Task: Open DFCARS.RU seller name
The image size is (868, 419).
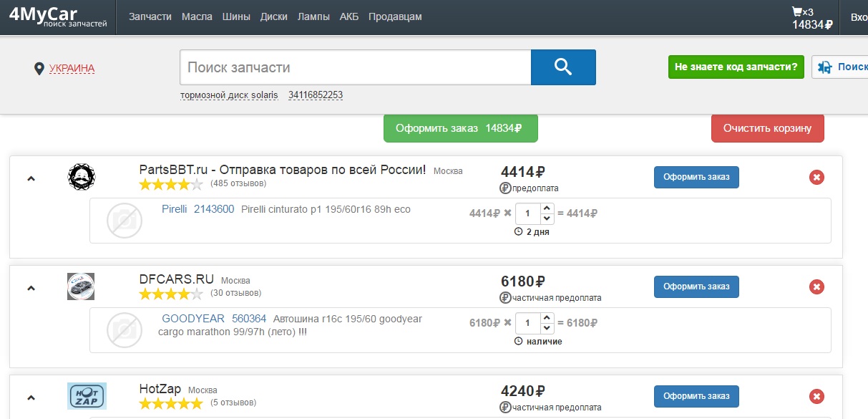Action: point(177,279)
